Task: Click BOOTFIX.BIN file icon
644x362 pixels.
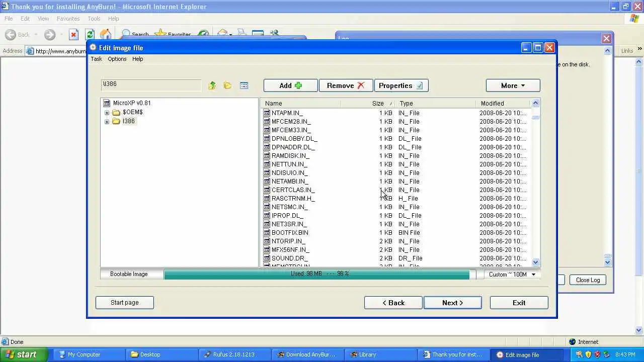Action: 267,233
